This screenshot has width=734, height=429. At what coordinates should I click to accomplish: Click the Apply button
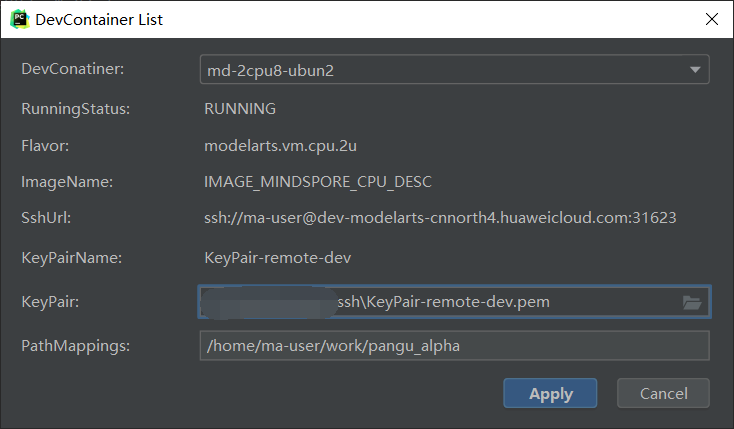pos(550,393)
